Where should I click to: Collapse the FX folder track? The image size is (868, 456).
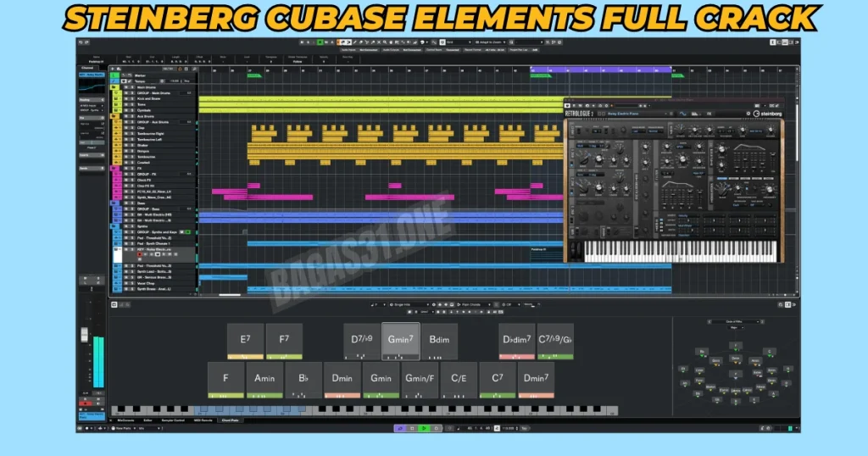pos(114,168)
